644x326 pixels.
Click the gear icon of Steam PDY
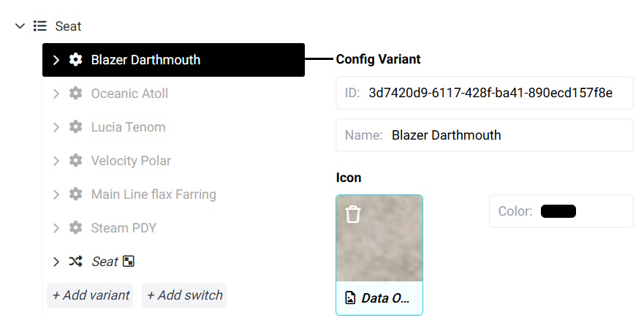click(x=75, y=227)
